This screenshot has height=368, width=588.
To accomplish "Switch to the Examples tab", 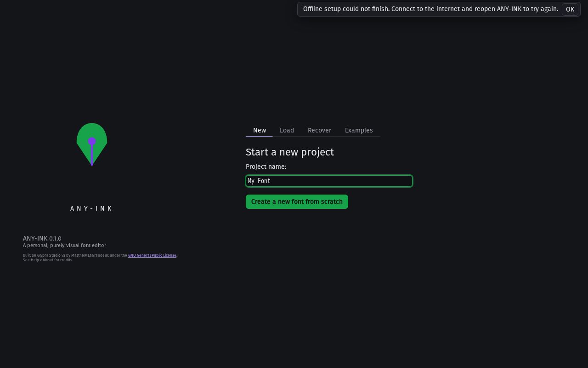I will click(x=359, y=130).
